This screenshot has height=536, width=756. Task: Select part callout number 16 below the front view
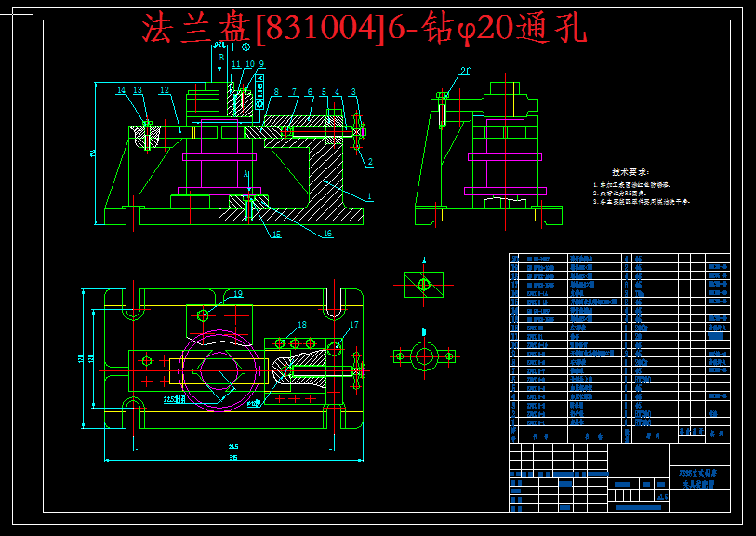pos(327,234)
